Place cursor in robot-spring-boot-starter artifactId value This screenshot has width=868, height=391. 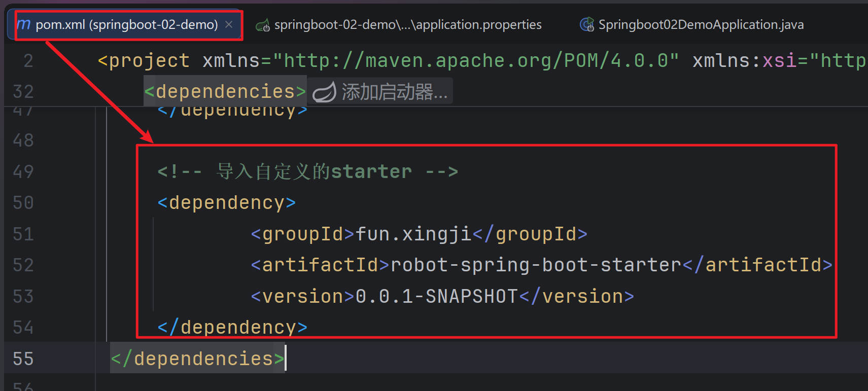(535, 265)
